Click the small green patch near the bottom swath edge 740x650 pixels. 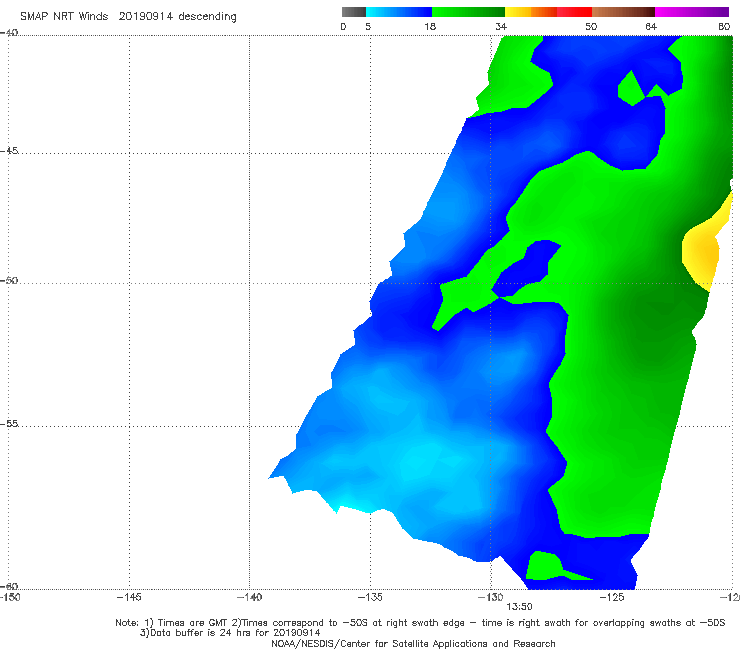547,566
